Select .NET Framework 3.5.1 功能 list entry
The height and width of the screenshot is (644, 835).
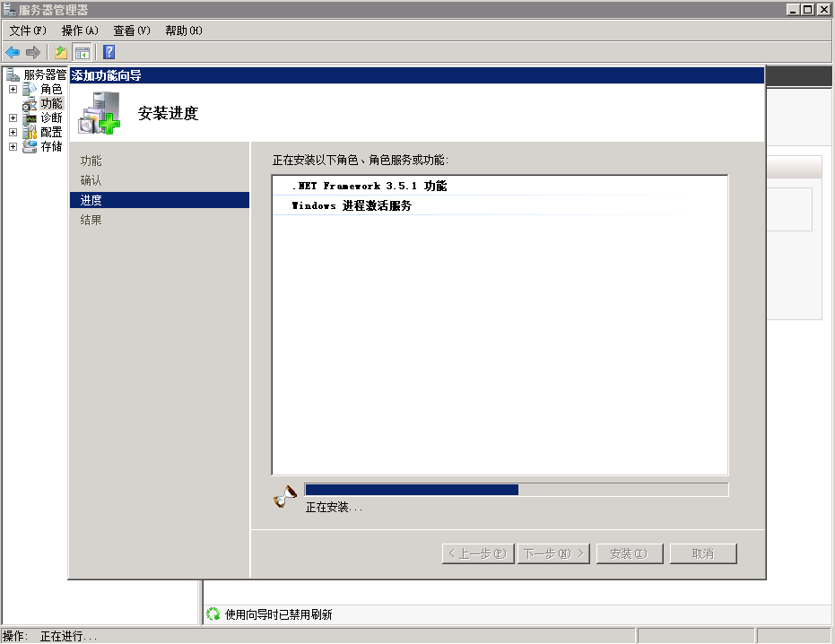pyautogui.click(x=369, y=187)
